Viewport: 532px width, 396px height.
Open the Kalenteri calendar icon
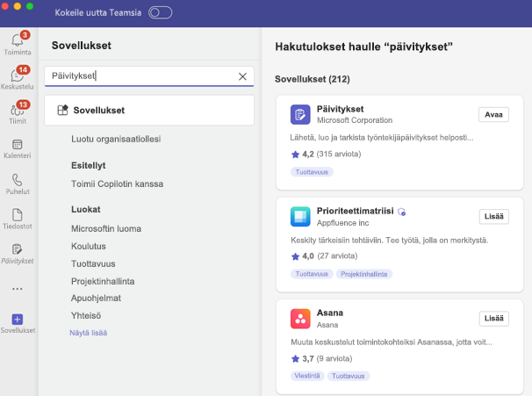coord(18,145)
